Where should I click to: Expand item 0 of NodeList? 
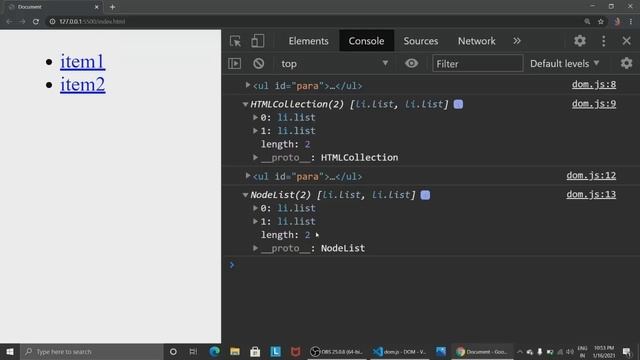pos(256,208)
